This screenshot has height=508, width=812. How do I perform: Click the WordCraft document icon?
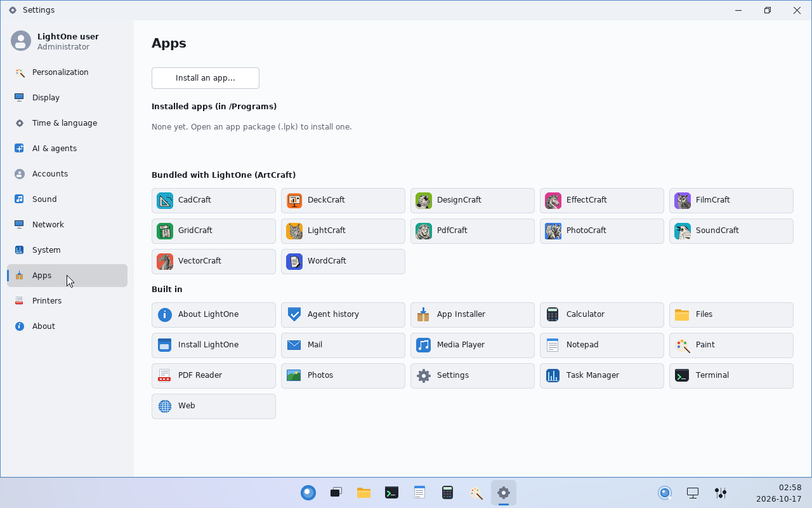294,262
